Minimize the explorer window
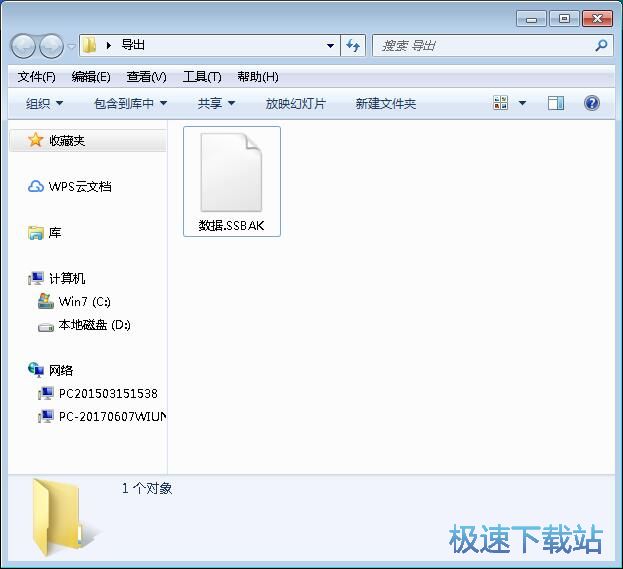The height and width of the screenshot is (569, 623). pyautogui.click(x=532, y=19)
